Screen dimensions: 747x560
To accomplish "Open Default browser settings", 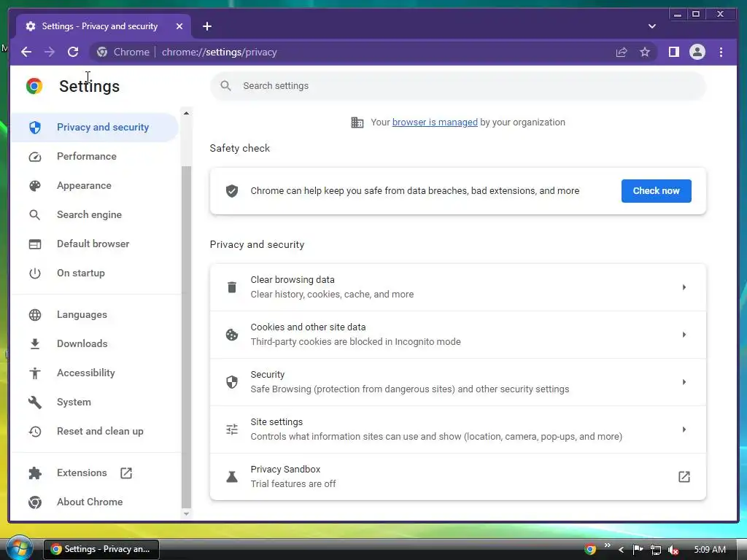I will point(94,244).
